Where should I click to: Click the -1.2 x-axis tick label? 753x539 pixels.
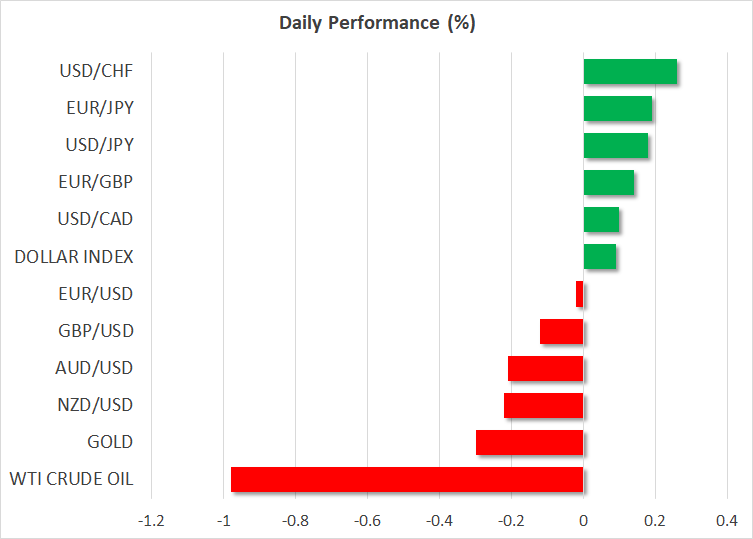151,521
